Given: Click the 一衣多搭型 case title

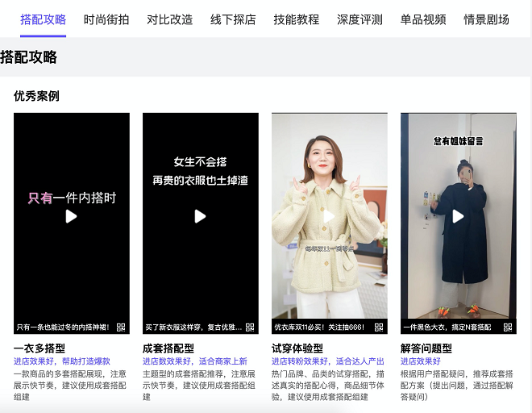Looking at the screenshot, I should (x=39, y=348).
